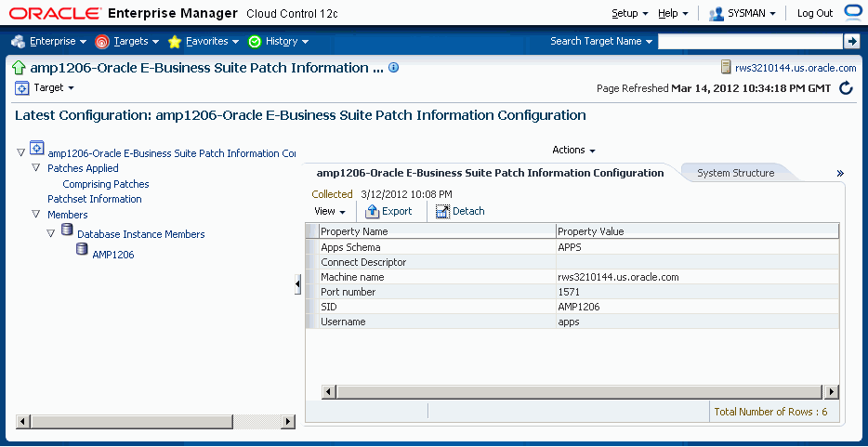Screen dimensions: 868x447
Task: Collapse the root amp1206 tree node
Action: (21, 152)
